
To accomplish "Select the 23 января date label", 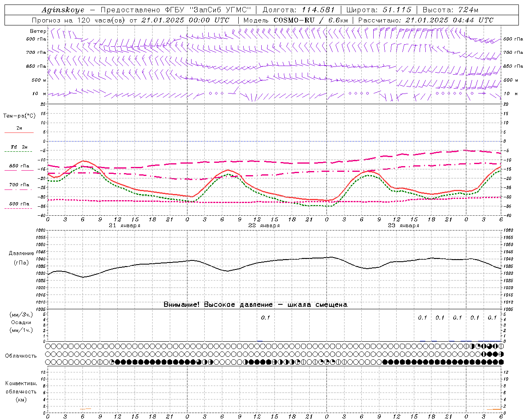I will coord(404,226).
